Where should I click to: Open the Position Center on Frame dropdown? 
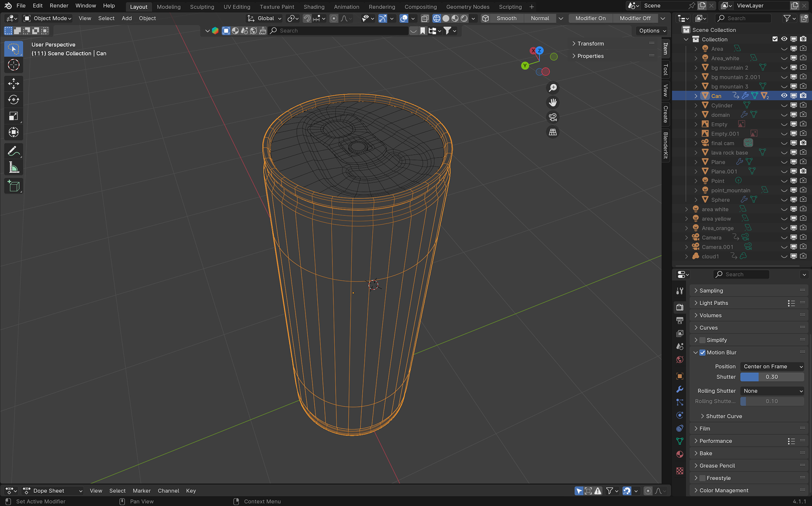(x=772, y=367)
